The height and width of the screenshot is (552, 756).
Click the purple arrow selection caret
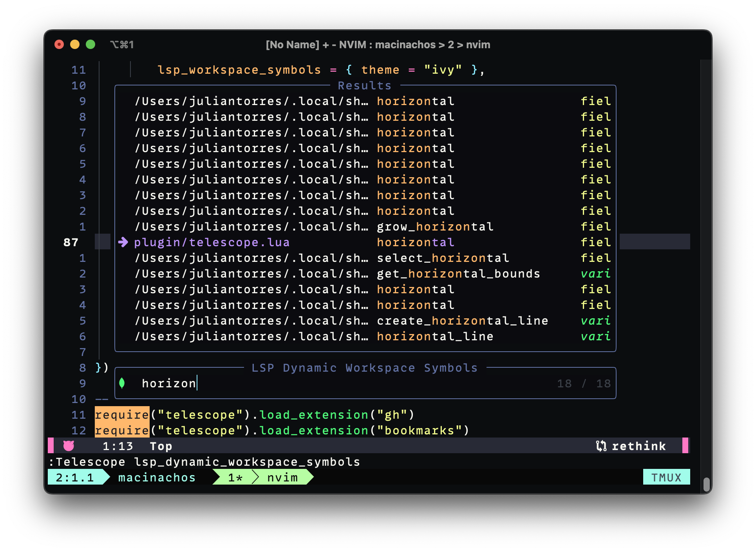click(x=123, y=242)
